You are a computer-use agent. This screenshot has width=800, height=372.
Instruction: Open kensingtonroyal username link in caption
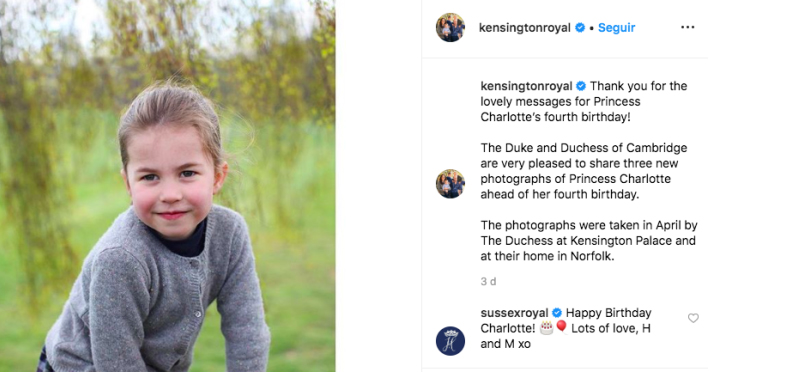click(527, 86)
